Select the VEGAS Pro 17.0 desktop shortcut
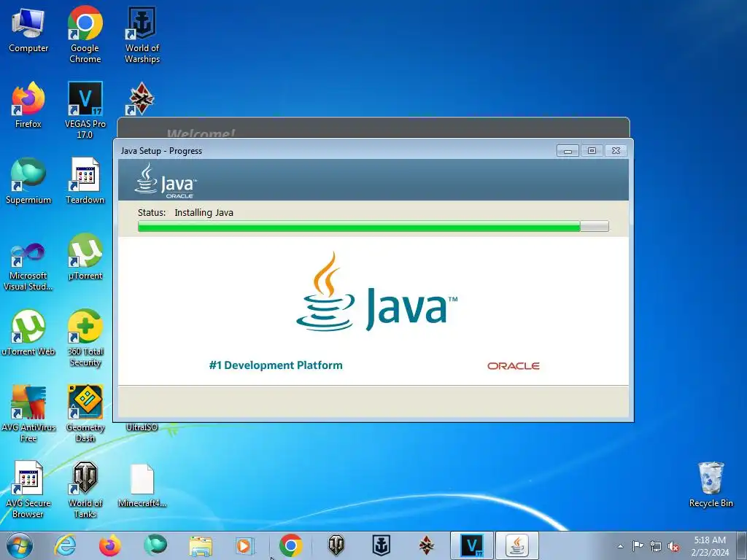 click(85, 110)
